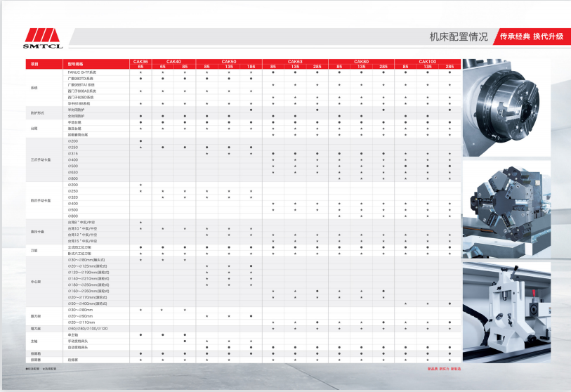The height and width of the screenshot is (392, 571).
Task: Click the 机床配置情况 page title
Action: pos(459,37)
